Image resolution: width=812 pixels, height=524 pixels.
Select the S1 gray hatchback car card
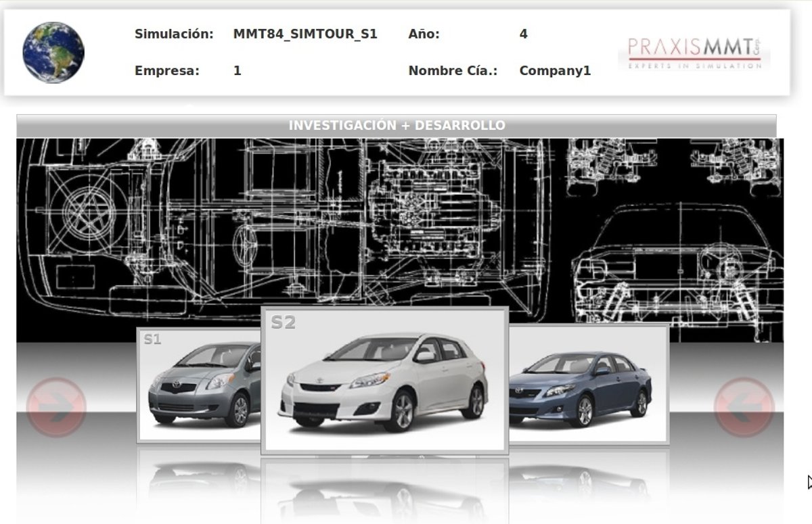pos(199,385)
